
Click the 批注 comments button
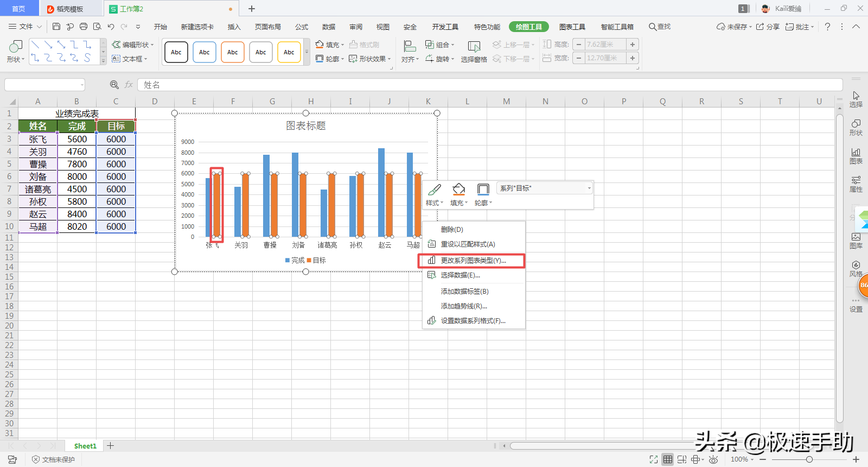(800, 27)
